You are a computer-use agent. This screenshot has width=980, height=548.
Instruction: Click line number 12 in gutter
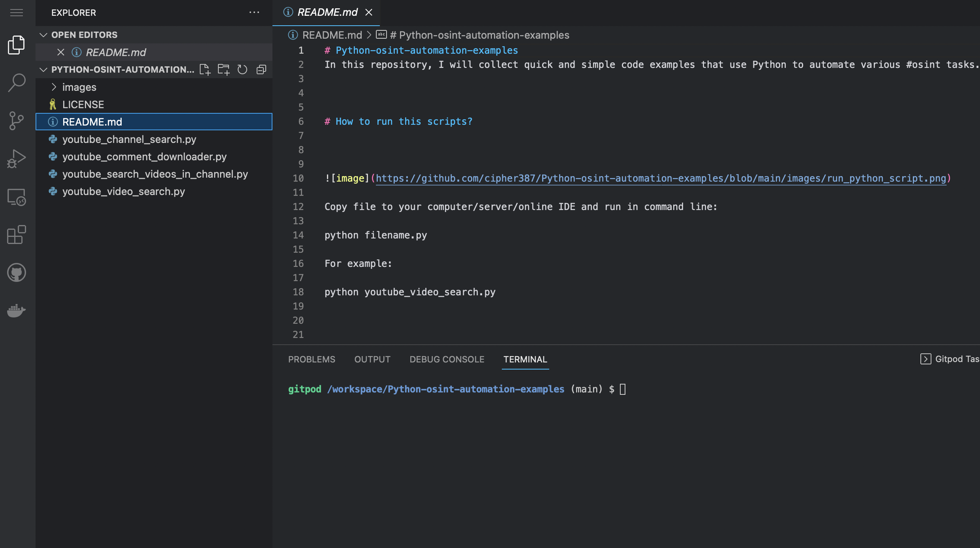(298, 207)
